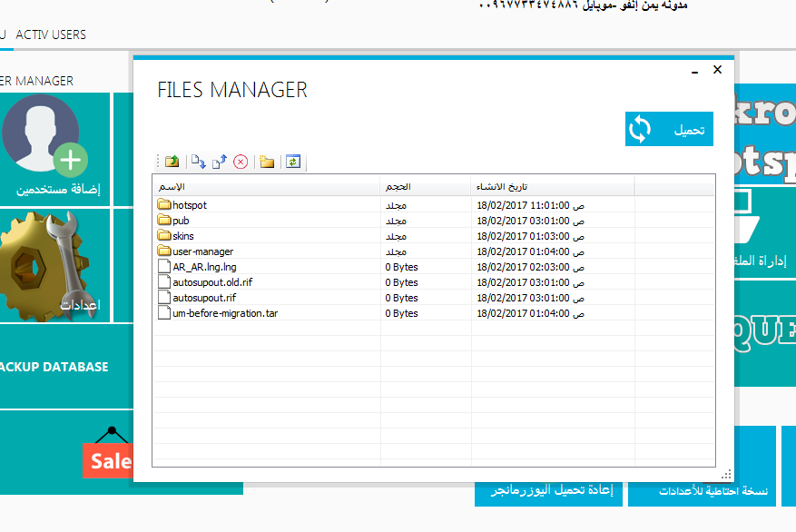The height and width of the screenshot is (532, 796).
Task: Click file icon beside um-before-migration.tar
Action: (164, 312)
